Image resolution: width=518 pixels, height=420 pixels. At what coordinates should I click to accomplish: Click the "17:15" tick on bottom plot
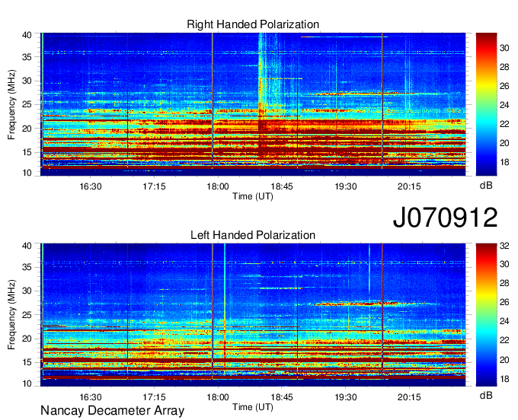154,397
